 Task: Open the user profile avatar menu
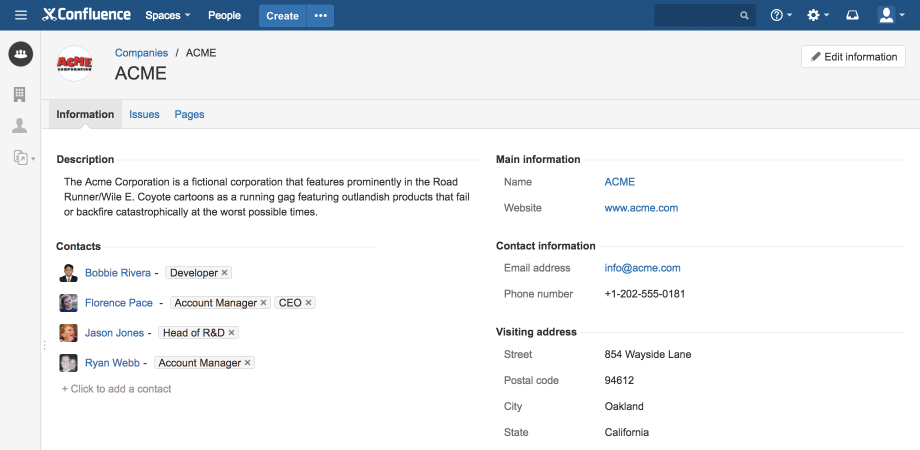pos(891,15)
